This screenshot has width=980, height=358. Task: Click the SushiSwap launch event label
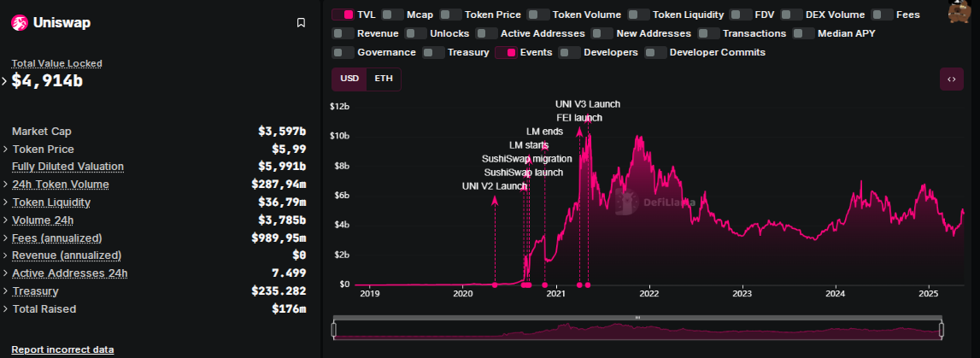tap(524, 173)
